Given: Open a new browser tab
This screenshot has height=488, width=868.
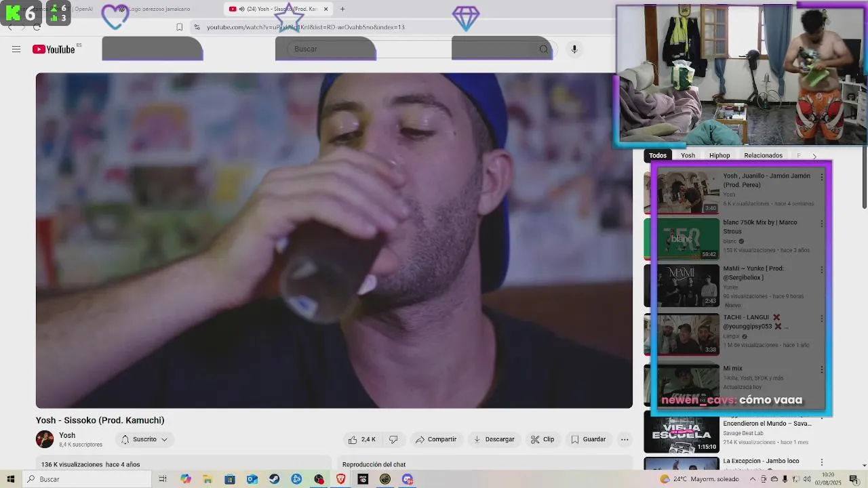Looking at the screenshot, I should tap(342, 9).
